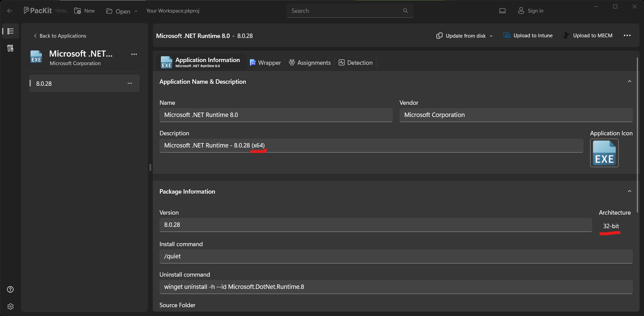Open more options for Microsoft .NET application
Image resolution: width=644 pixels, height=316 pixels.
134,54
